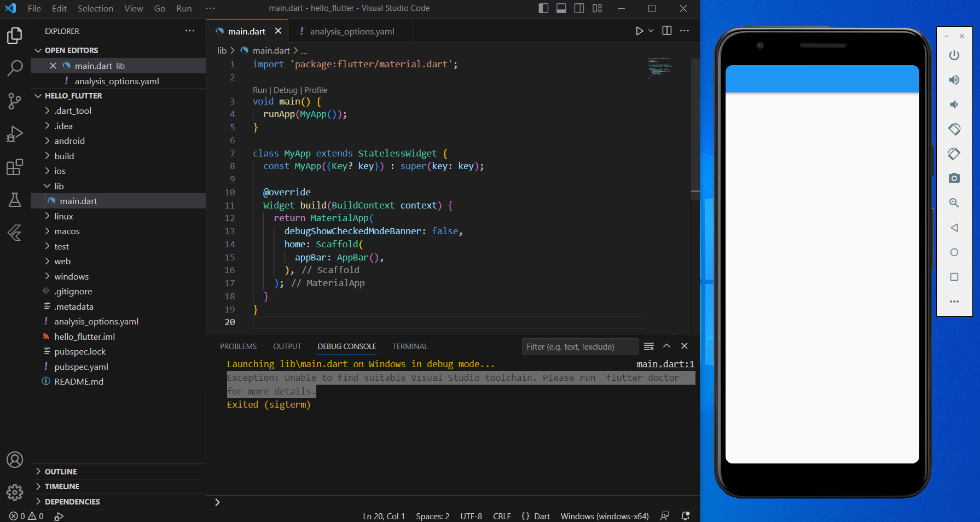Split the editor to the right
Screen dimensions: 980x522
[x=667, y=31]
